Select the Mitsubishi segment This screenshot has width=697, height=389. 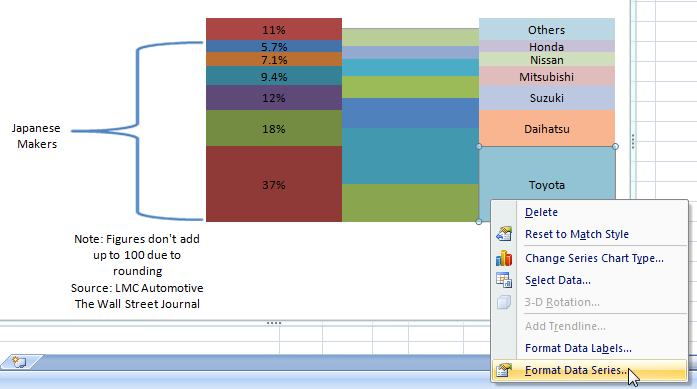click(547, 76)
